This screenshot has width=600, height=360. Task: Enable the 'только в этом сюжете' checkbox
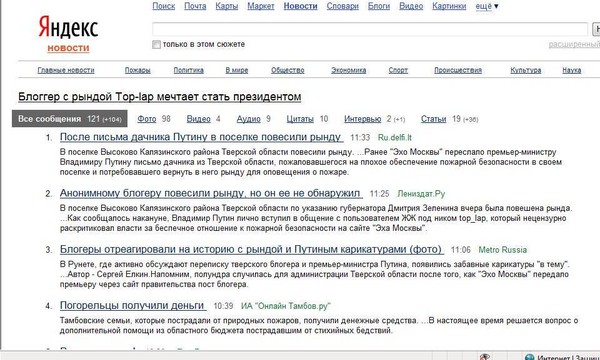pos(156,44)
